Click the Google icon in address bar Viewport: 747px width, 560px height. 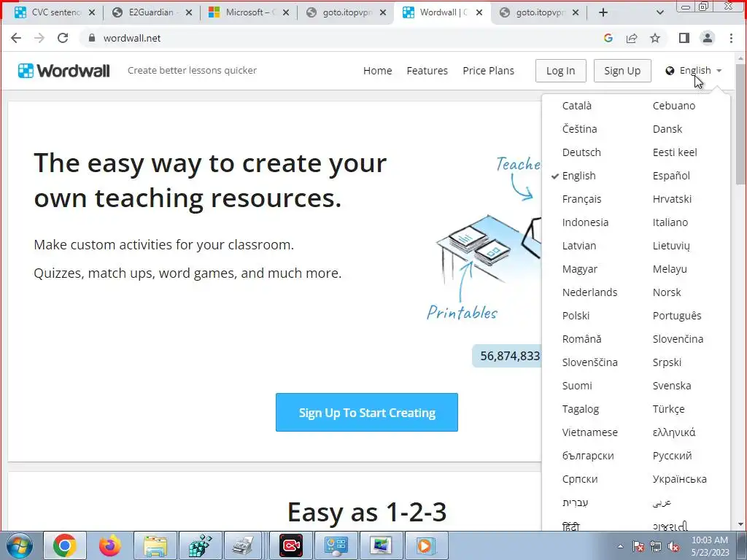point(608,38)
